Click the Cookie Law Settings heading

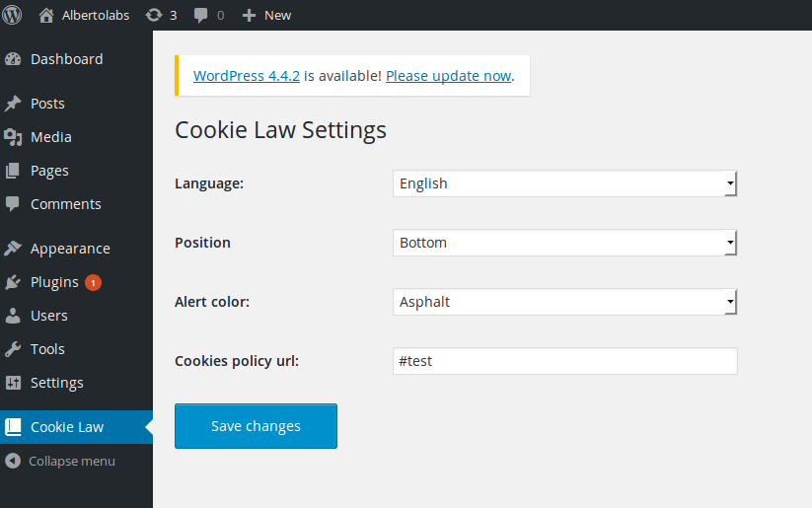[x=280, y=130]
